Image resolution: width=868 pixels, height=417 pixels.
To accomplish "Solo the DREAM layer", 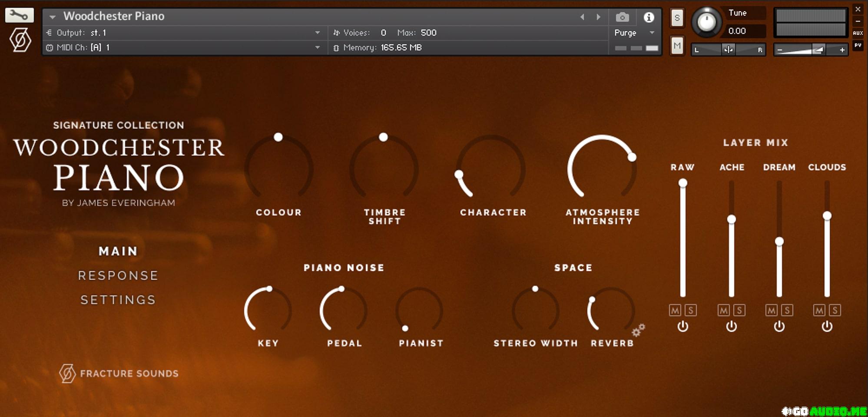I will (x=787, y=310).
